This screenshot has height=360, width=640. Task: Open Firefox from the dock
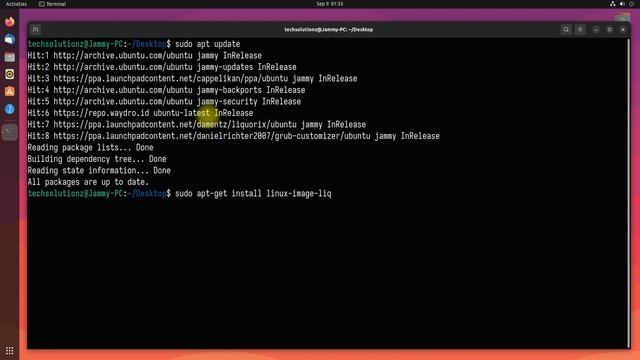(9, 22)
